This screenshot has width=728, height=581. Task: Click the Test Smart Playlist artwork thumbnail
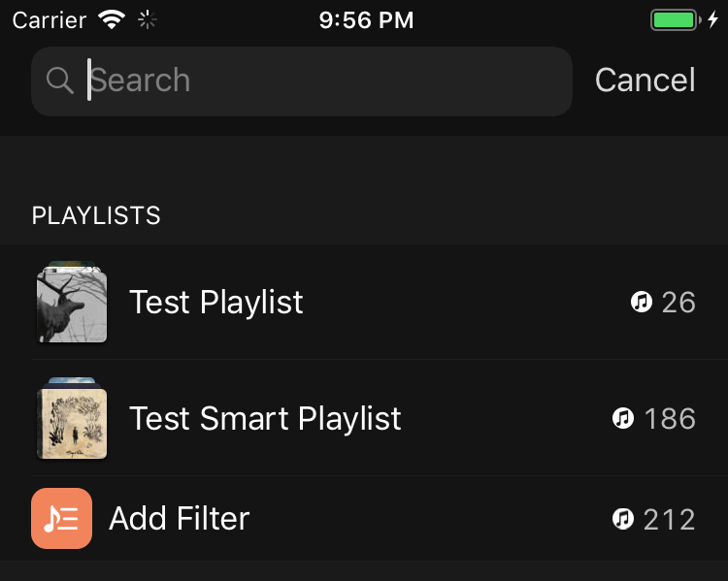pos(71,419)
